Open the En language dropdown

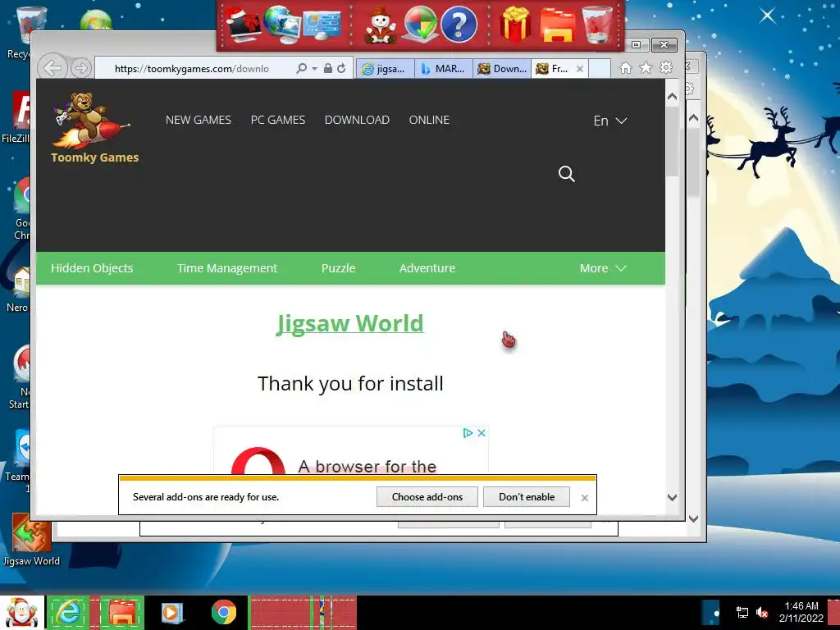pyautogui.click(x=609, y=121)
